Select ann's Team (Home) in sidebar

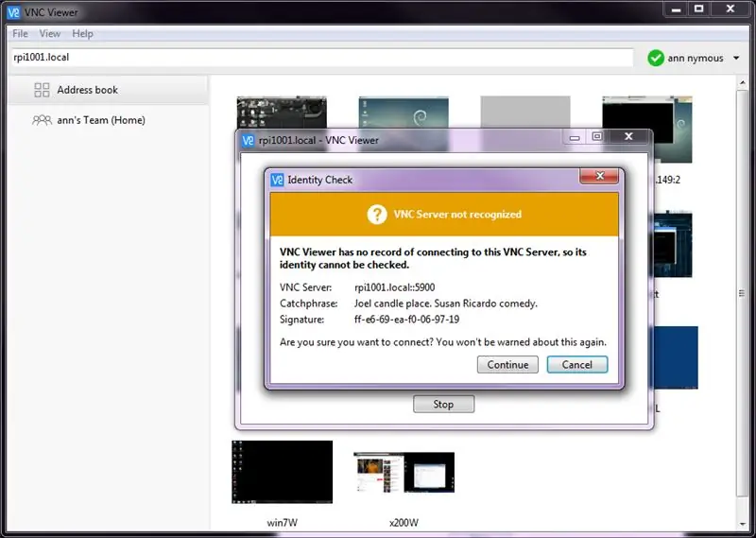point(108,120)
